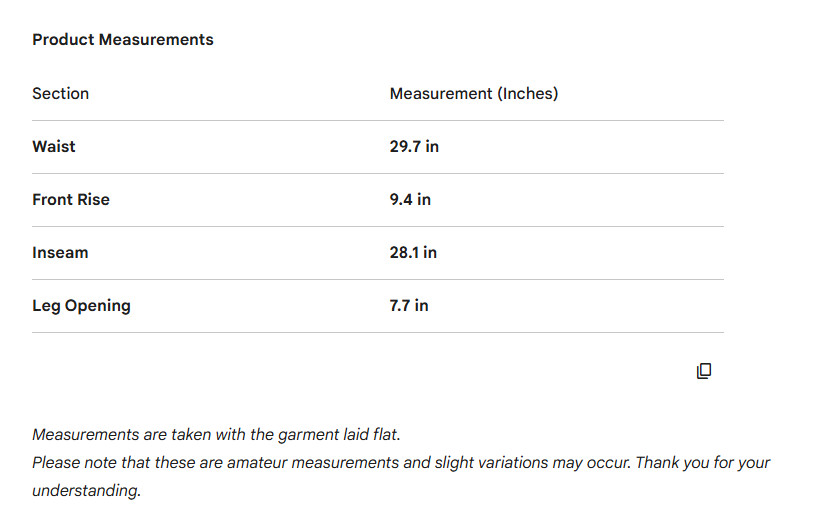The width and height of the screenshot is (821, 516).
Task: Click the Section column header
Action: 60,94
